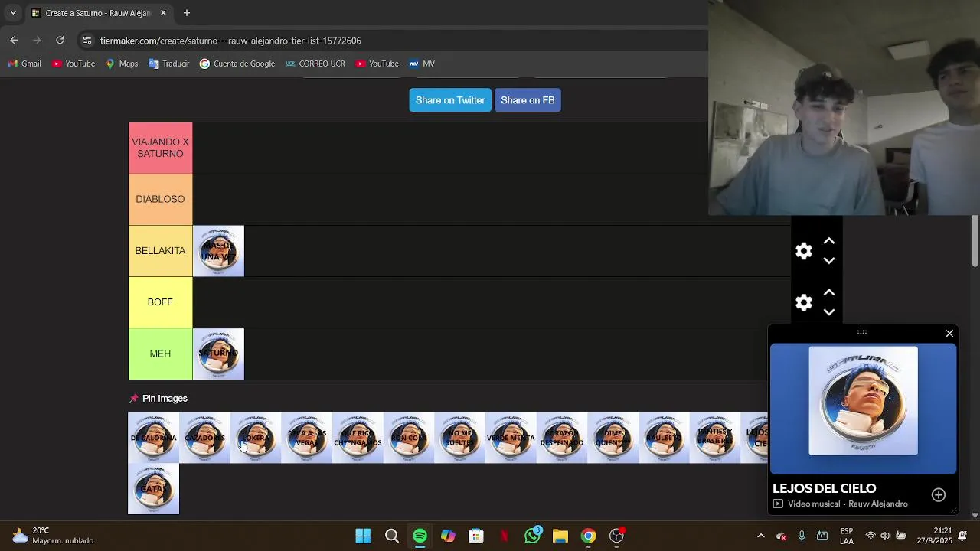Pick DE CALORINA song image
The image size is (980, 551).
coord(153,438)
